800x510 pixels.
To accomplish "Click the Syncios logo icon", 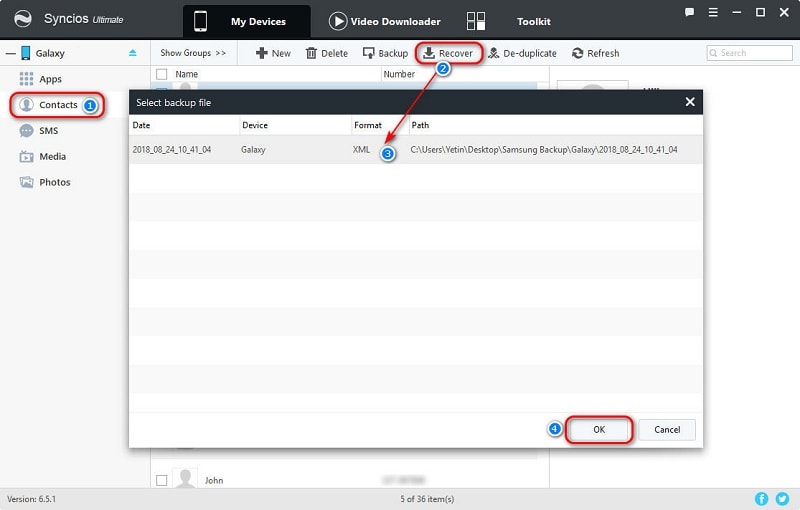I will [22, 19].
